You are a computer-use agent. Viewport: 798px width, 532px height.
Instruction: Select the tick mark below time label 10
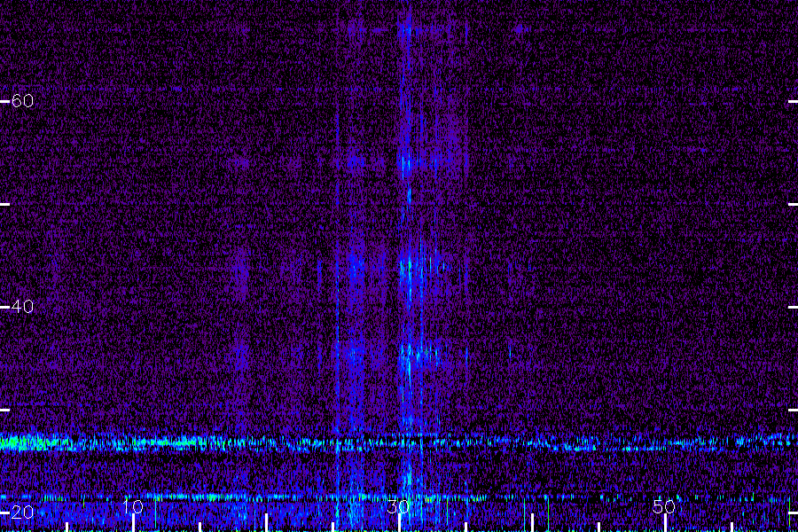(x=133, y=523)
